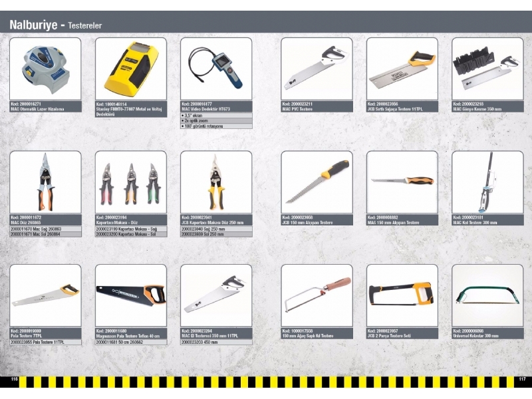Open the MAC Gönye Kesme 350 mm image
The height and width of the screenshot is (399, 532).
[487, 68]
